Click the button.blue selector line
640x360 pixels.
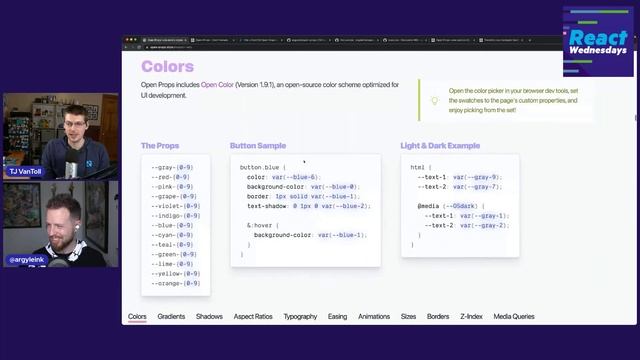coord(263,167)
